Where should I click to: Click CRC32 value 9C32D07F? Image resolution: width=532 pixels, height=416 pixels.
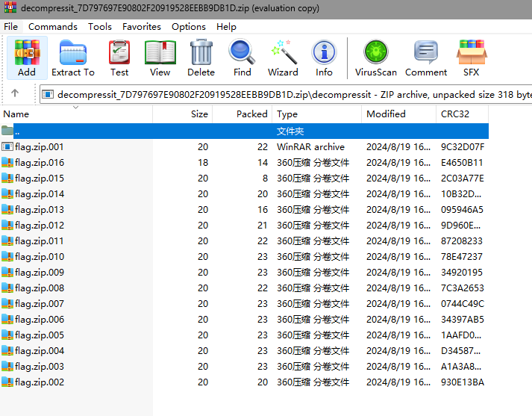(x=463, y=146)
